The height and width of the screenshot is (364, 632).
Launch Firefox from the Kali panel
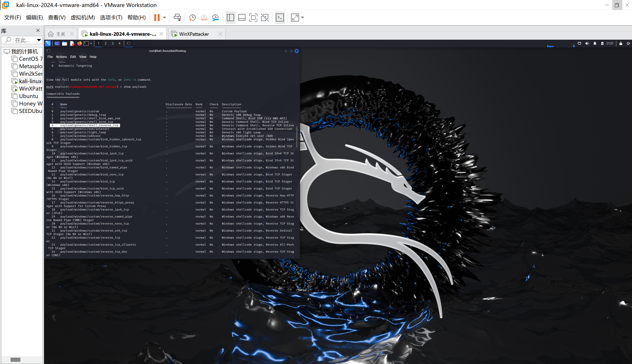click(79, 43)
